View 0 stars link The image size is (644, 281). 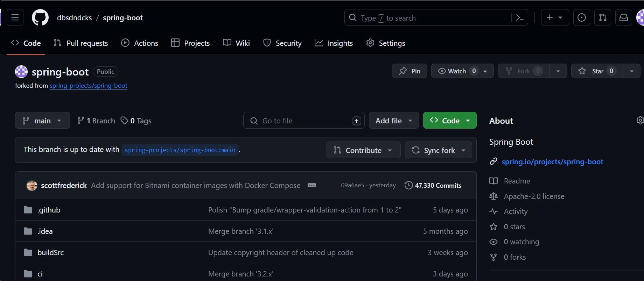[x=514, y=226]
